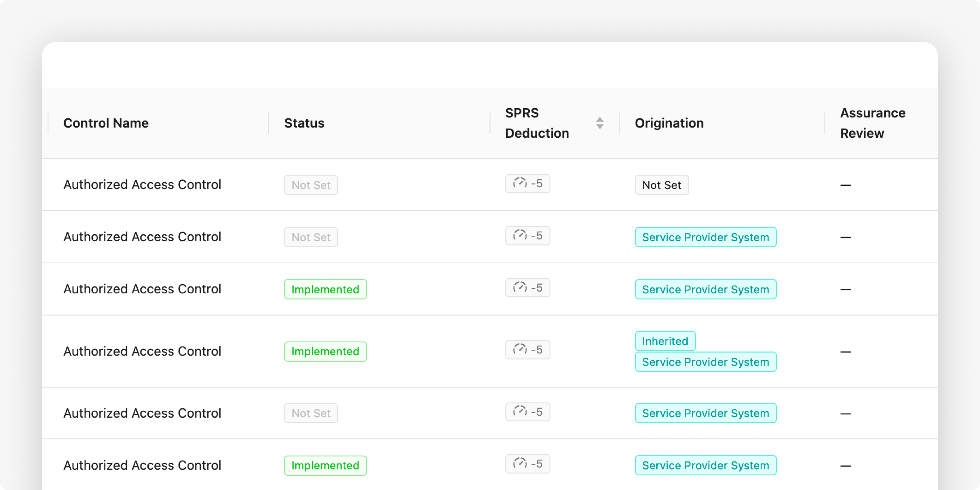Click first row's Assurance Review dash

(x=845, y=185)
